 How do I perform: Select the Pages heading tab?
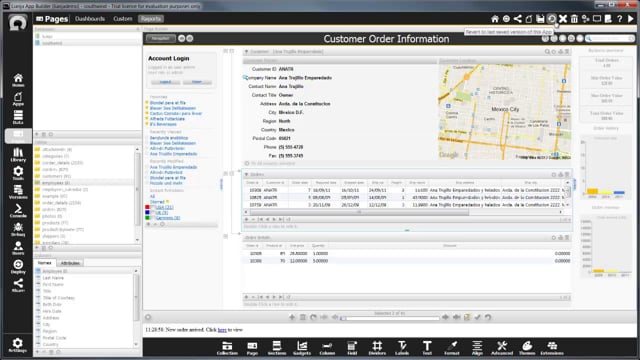click(52, 19)
